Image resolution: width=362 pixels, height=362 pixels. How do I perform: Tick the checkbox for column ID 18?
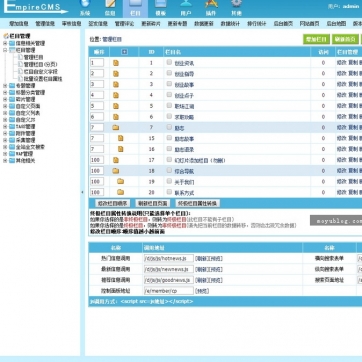[169, 170]
